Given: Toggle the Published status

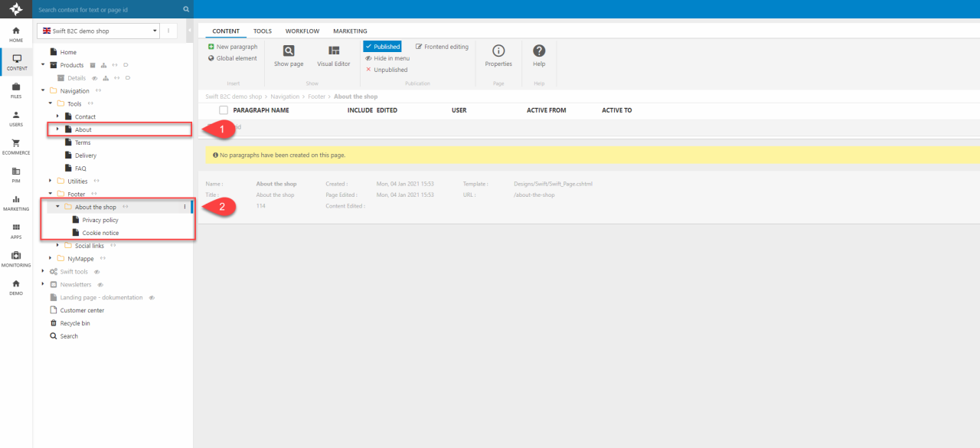Looking at the screenshot, I should point(382,47).
